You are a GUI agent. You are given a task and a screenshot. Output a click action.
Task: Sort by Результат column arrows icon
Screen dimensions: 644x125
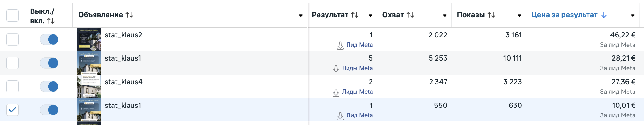pyautogui.click(x=355, y=15)
